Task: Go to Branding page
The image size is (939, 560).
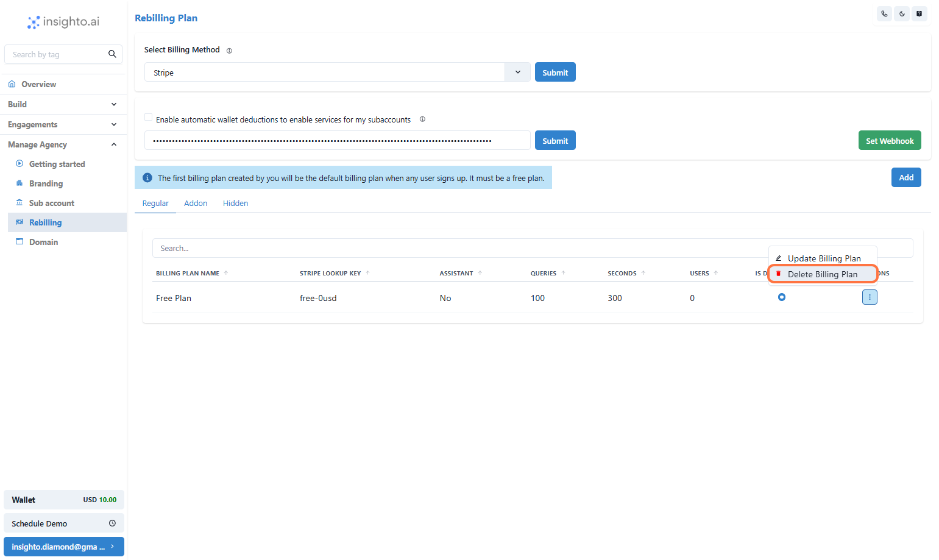Action: pos(46,183)
